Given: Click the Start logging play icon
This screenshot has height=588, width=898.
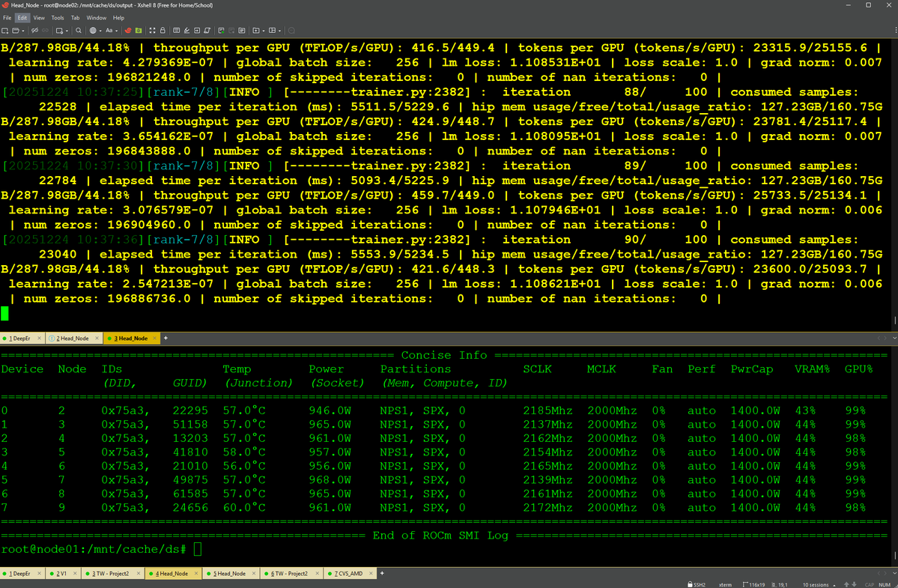Looking at the screenshot, I should pos(221,31).
